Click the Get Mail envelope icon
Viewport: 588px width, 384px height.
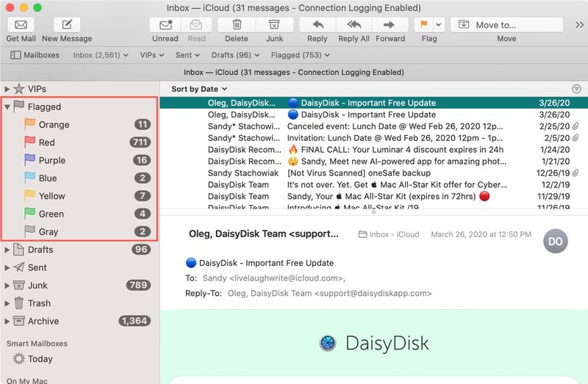point(21,25)
